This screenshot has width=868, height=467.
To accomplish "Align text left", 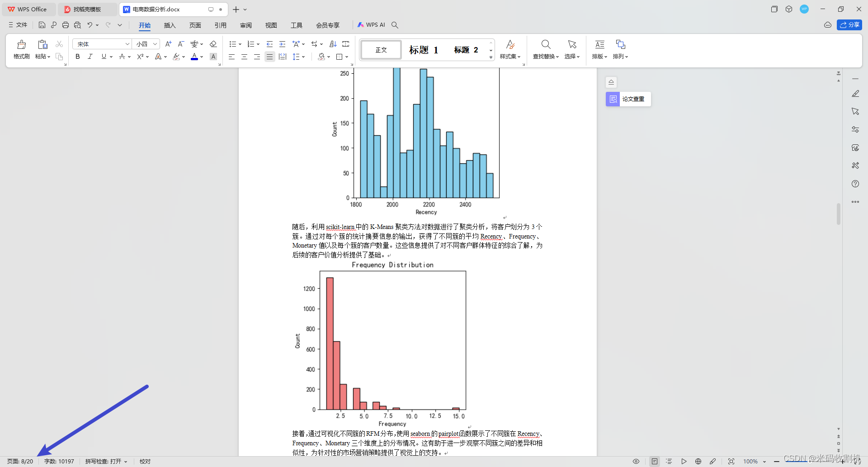I will click(x=231, y=57).
